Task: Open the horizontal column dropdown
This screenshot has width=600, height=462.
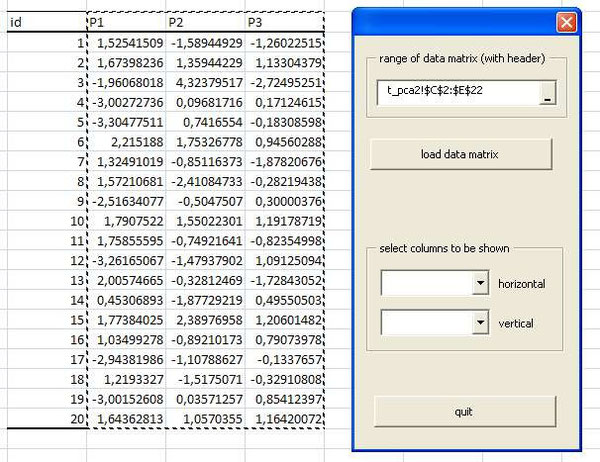Action: click(x=480, y=283)
